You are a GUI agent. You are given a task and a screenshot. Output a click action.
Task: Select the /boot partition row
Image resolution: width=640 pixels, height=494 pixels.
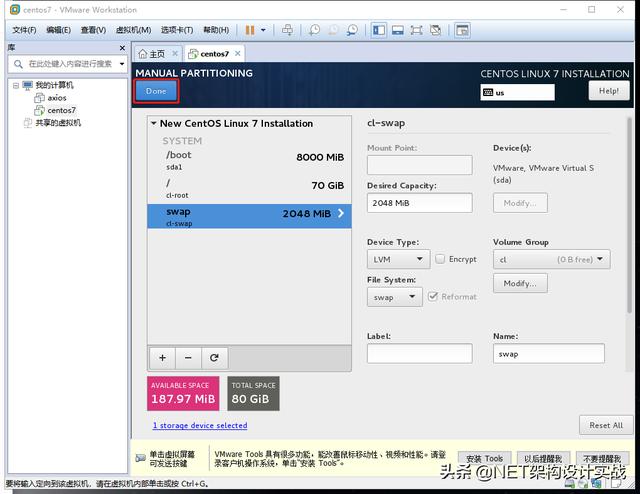(x=249, y=160)
